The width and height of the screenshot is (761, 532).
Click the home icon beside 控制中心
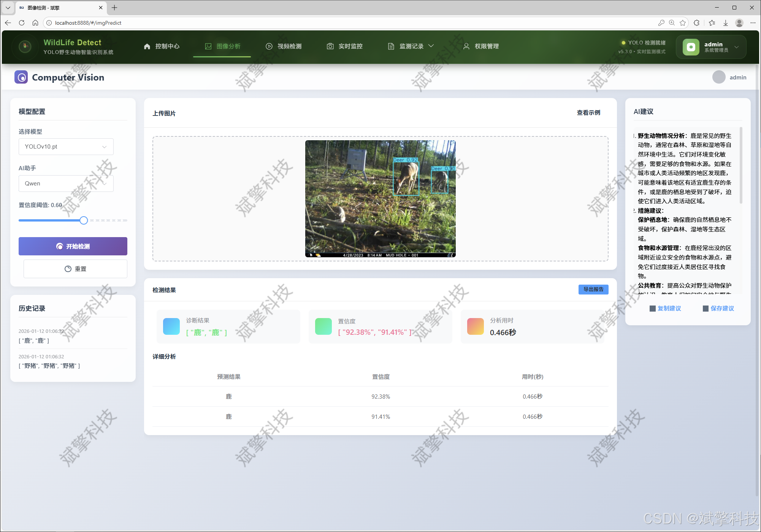click(x=147, y=46)
